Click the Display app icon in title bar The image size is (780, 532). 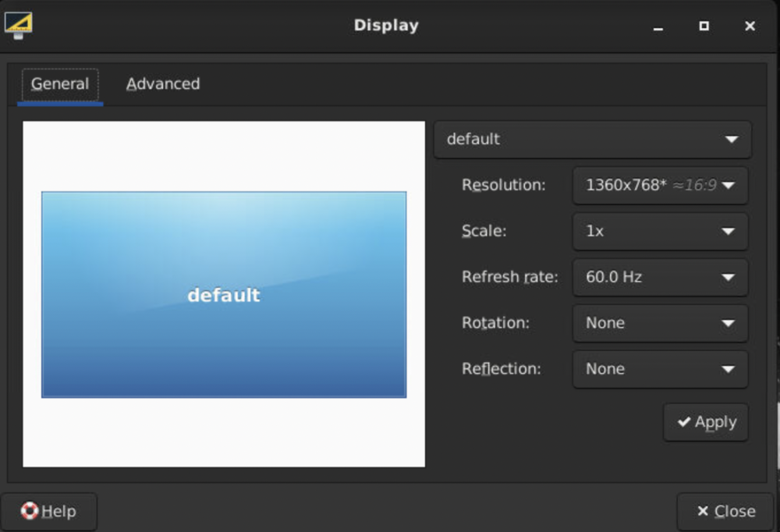click(19, 26)
